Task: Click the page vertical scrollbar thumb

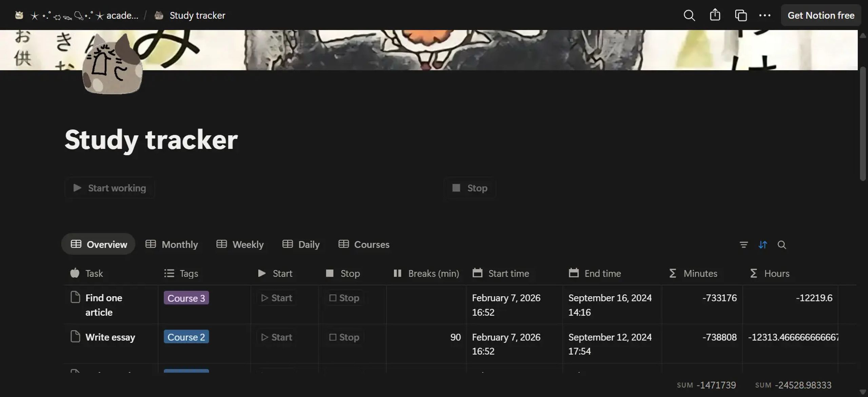Action: coord(863,124)
